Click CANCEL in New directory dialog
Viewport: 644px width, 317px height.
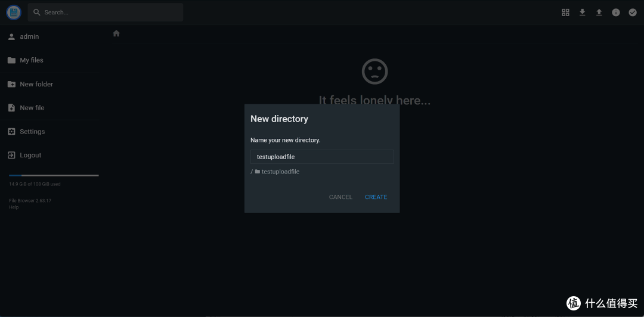point(340,197)
